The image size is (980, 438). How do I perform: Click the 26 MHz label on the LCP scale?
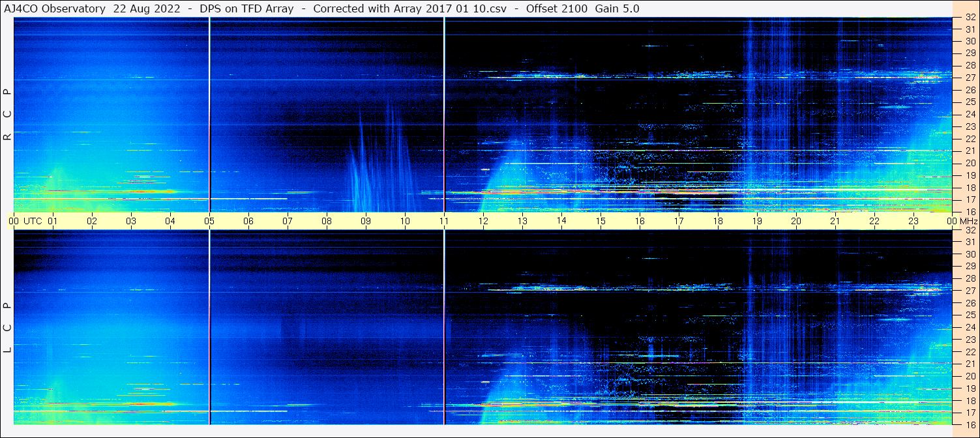point(970,303)
